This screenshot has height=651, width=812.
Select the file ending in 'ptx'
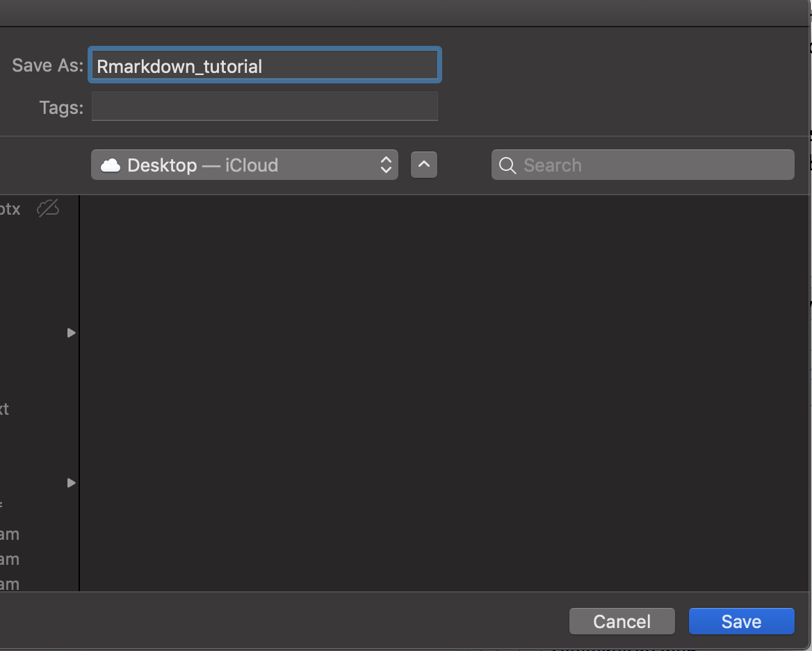(10, 208)
